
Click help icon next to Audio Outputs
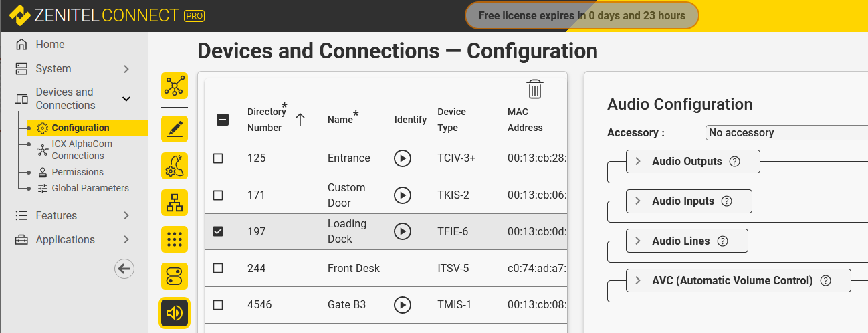(x=734, y=162)
